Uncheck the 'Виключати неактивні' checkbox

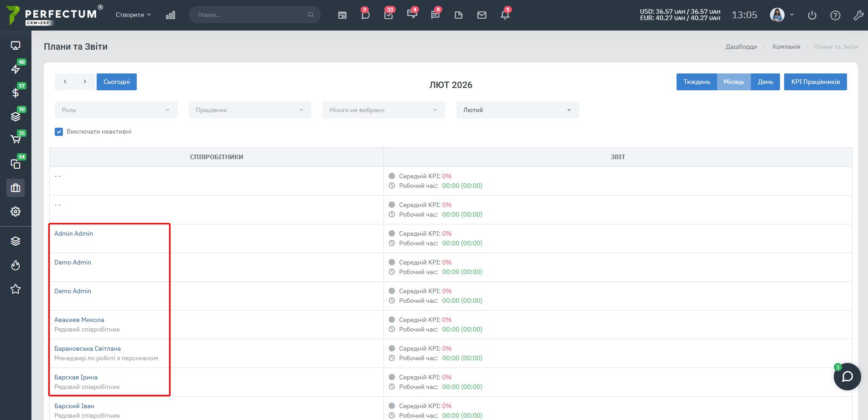click(59, 132)
